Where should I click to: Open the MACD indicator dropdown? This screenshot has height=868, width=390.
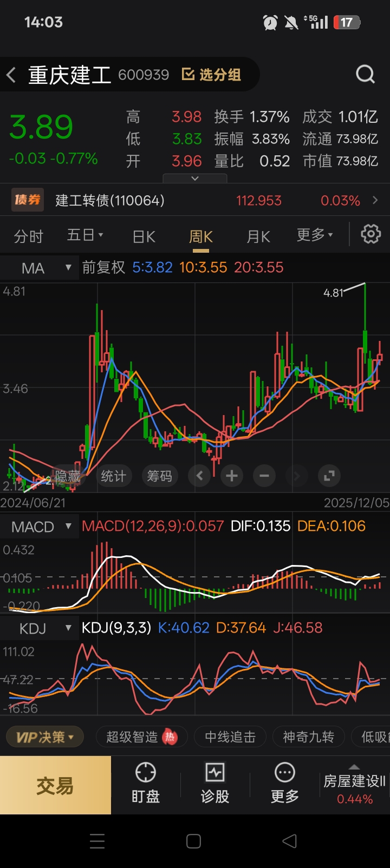38,527
